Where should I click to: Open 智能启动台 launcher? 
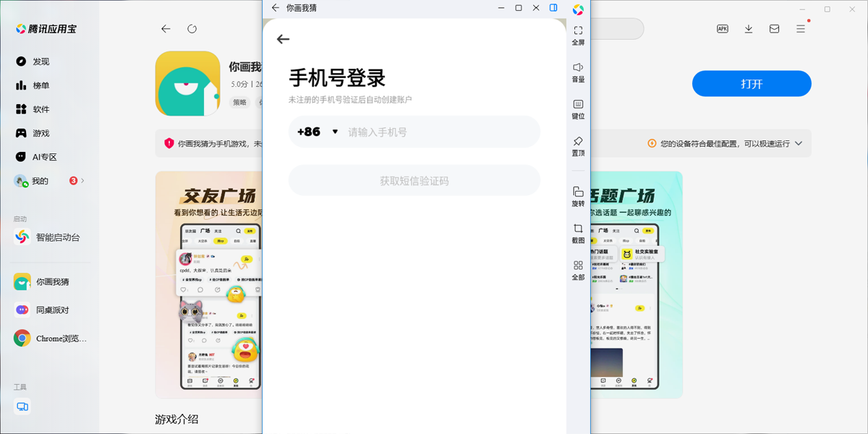(x=48, y=237)
